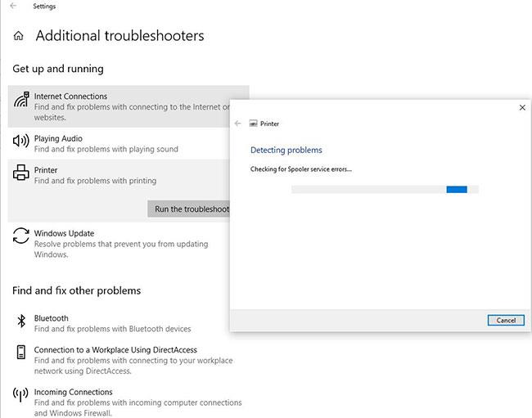Close the Printer troubleshooter dialog

coord(522,107)
